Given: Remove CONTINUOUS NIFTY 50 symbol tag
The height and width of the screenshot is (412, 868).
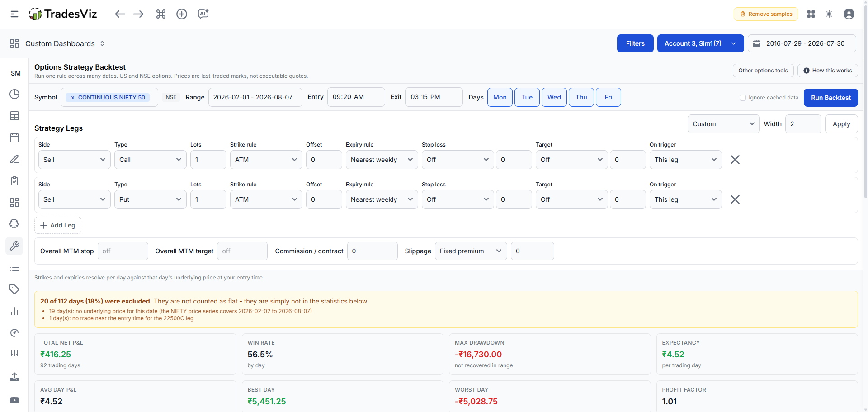Looking at the screenshot, I should [72, 98].
